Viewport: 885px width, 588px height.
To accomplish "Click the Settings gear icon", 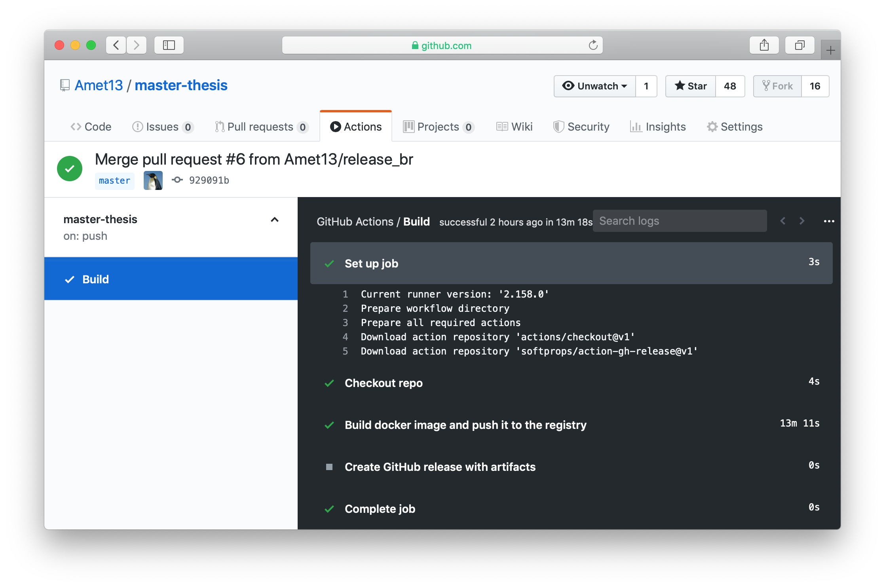I will pos(712,127).
